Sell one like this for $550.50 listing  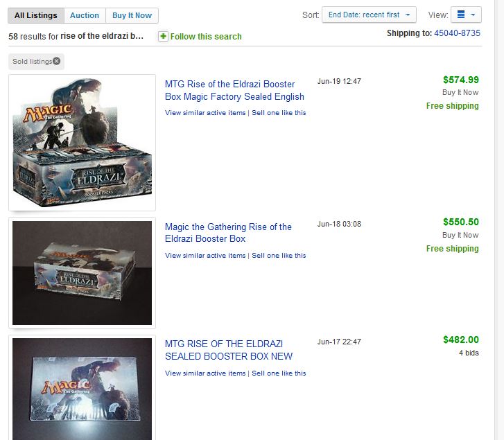[279, 256]
